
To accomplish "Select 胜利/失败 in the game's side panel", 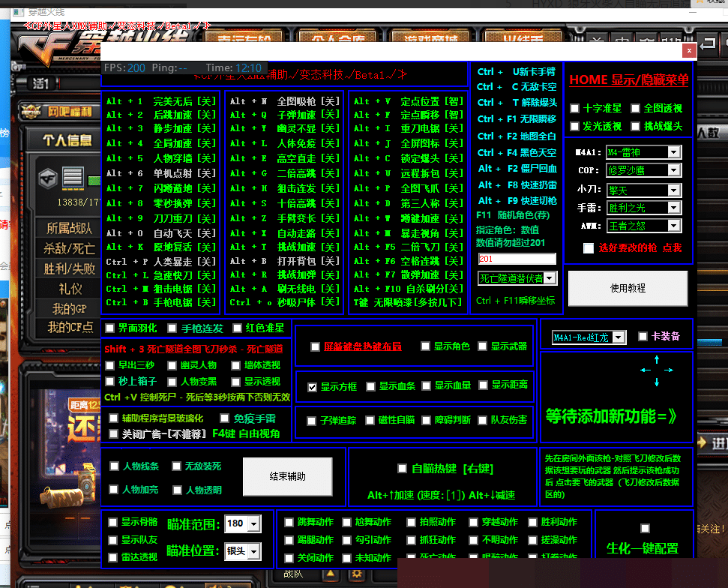I will 68,268.
